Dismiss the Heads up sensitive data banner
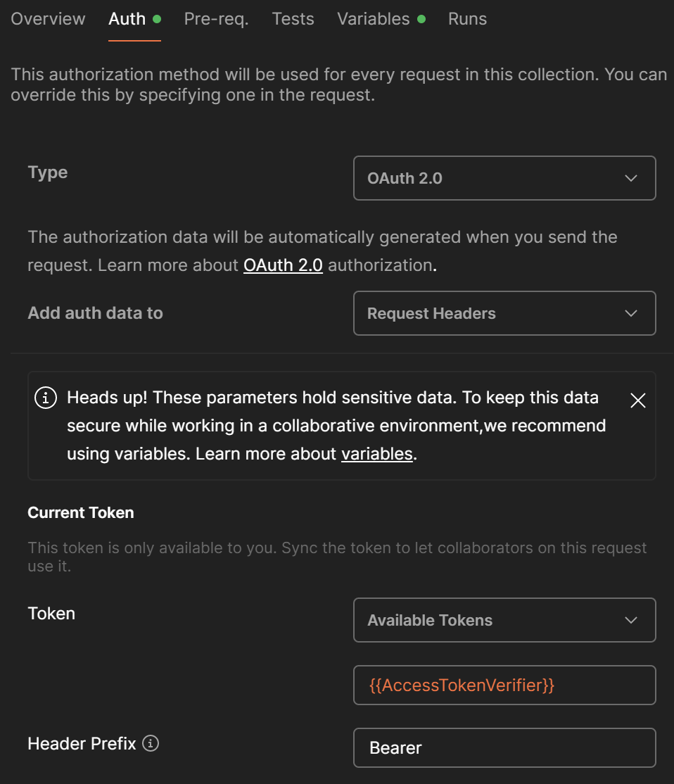The height and width of the screenshot is (784, 674). pyautogui.click(x=637, y=400)
